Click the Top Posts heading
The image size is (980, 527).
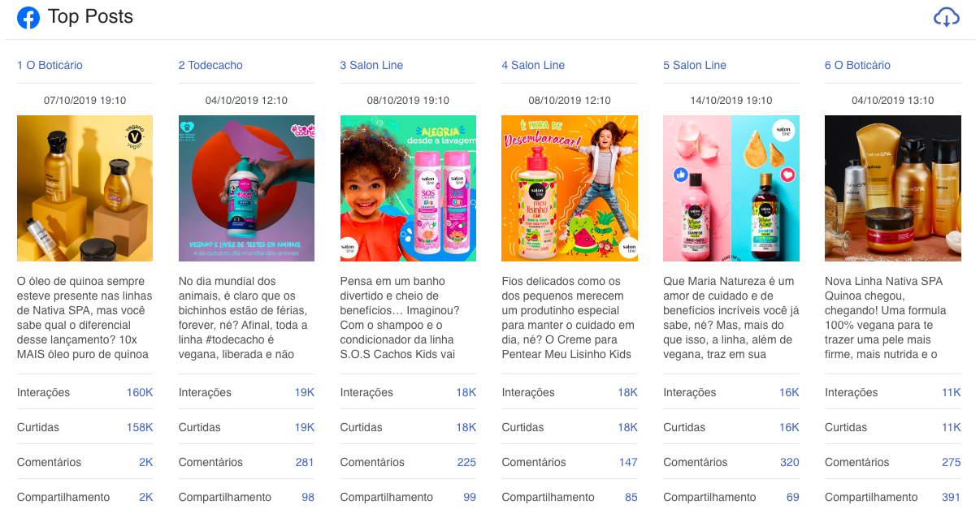[x=90, y=17]
